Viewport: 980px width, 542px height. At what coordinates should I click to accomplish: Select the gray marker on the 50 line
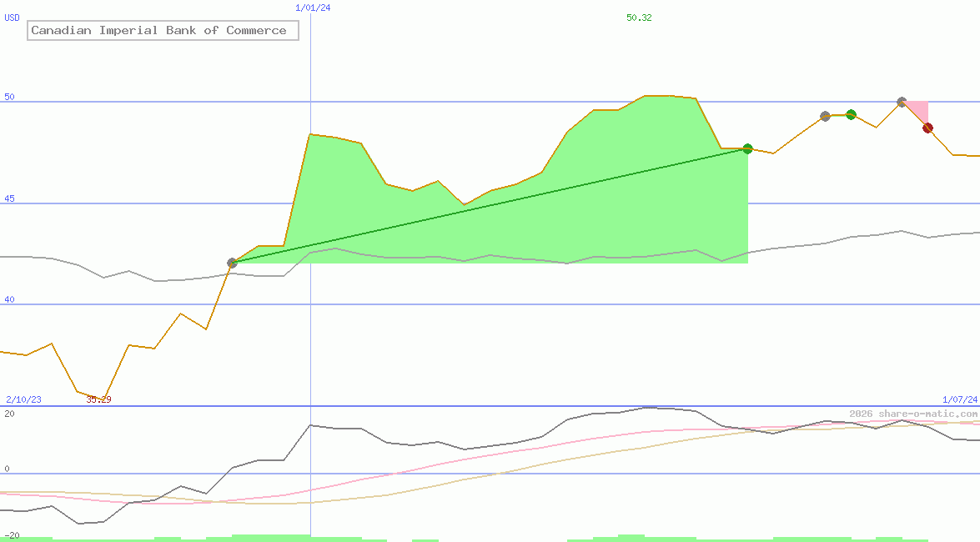click(x=902, y=102)
